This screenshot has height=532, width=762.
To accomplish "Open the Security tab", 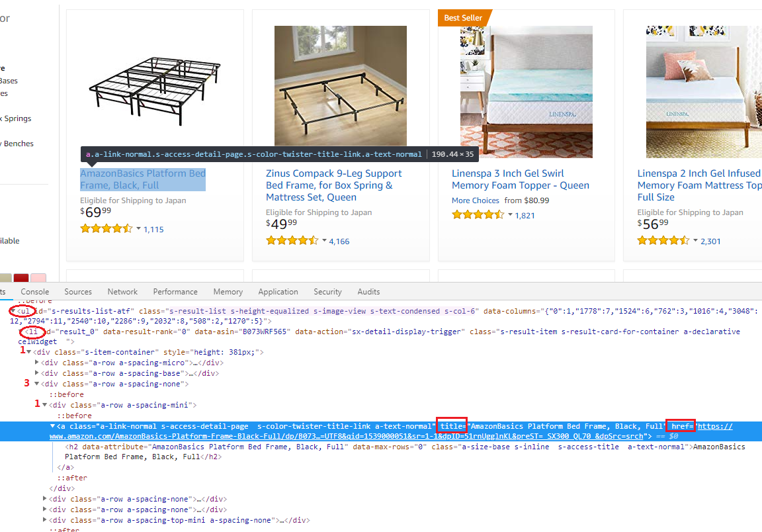I will coord(327,292).
